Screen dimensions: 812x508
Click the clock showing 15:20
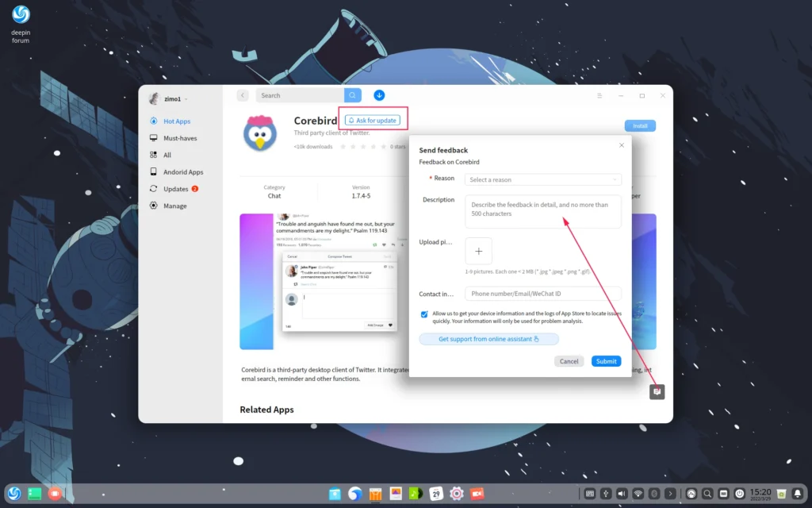tap(760, 494)
